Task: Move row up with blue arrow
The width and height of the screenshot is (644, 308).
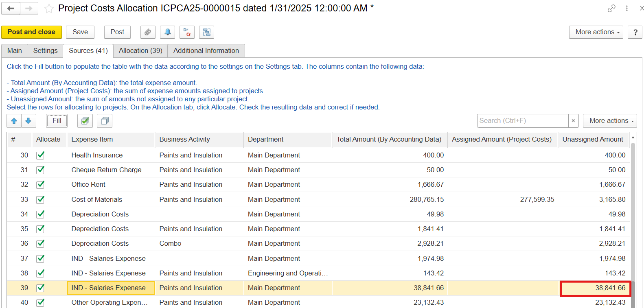Action: click(x=14, y=121)
